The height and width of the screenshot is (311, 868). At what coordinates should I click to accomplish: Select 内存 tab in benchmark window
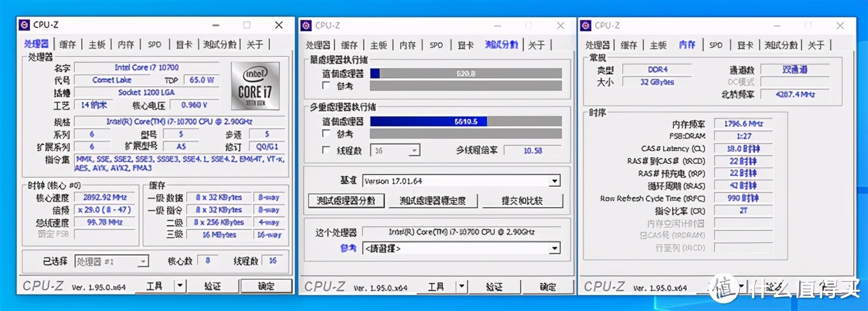(x=408, y=45)
